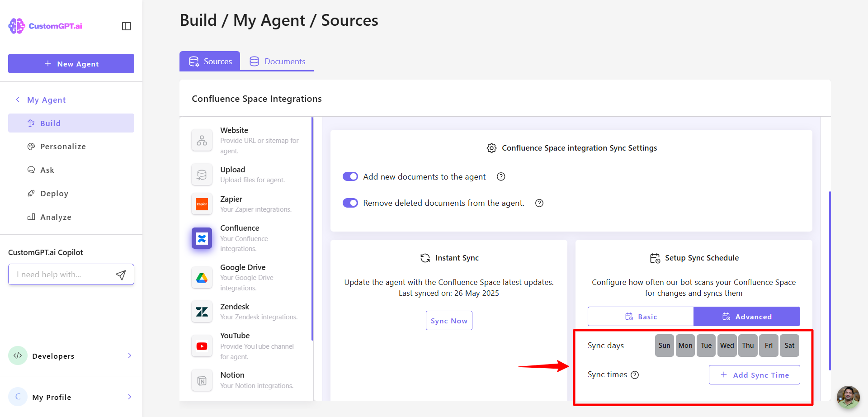This screenshot has width=868, height=417.
Task: Open the Google Drive integration icon
Action: pyautogui.click(x=202, y=278)
